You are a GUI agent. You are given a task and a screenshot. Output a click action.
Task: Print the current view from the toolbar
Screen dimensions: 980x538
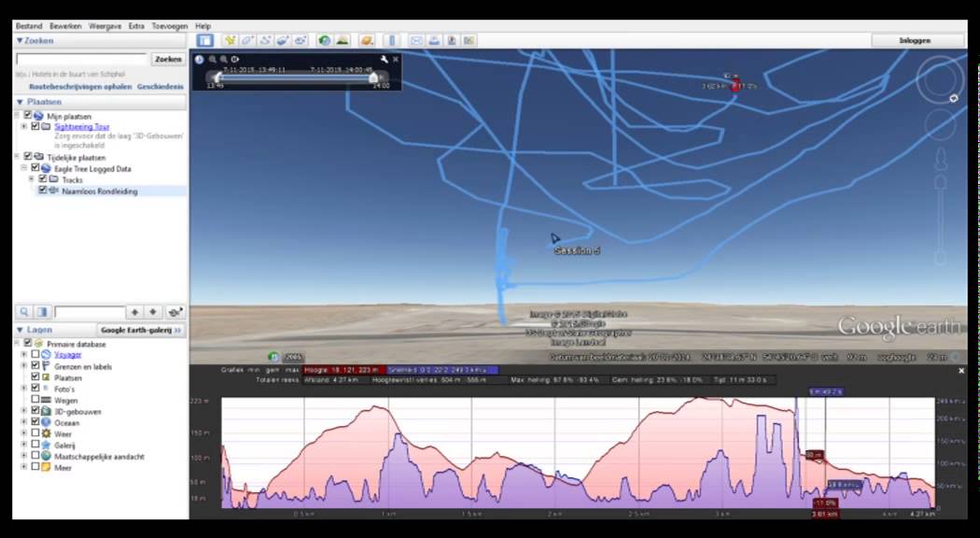coord(434,41)
